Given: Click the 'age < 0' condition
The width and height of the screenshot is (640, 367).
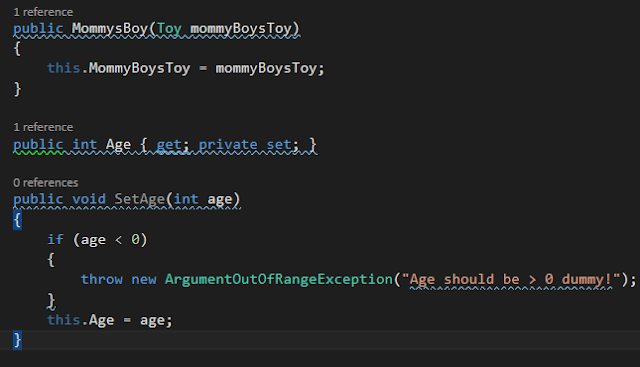Looking at the screenshot, I should (110, 239).
